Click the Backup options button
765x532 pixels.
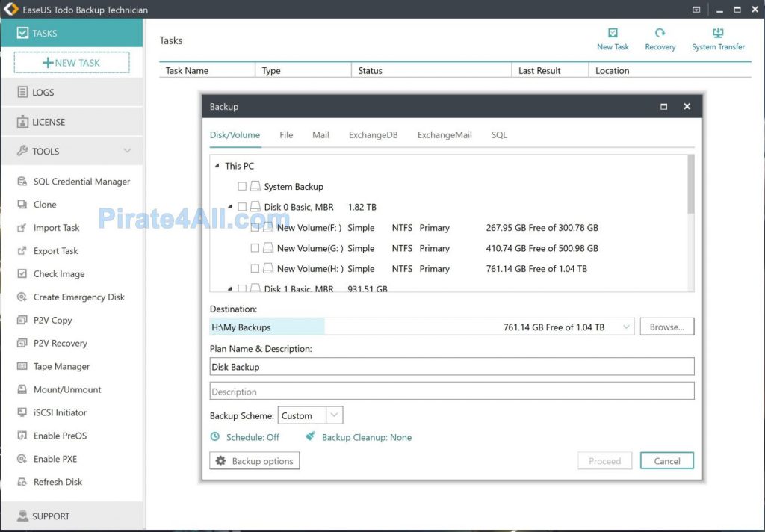pos(255,461)
